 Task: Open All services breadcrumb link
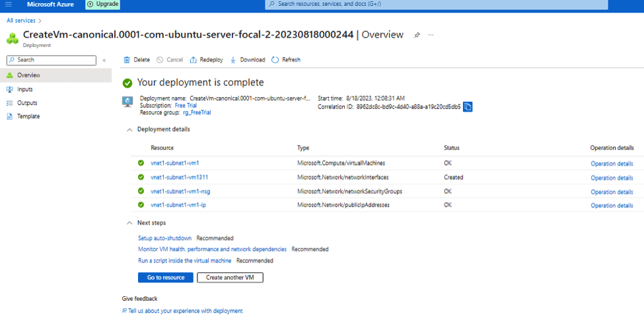tap(20, 21)
